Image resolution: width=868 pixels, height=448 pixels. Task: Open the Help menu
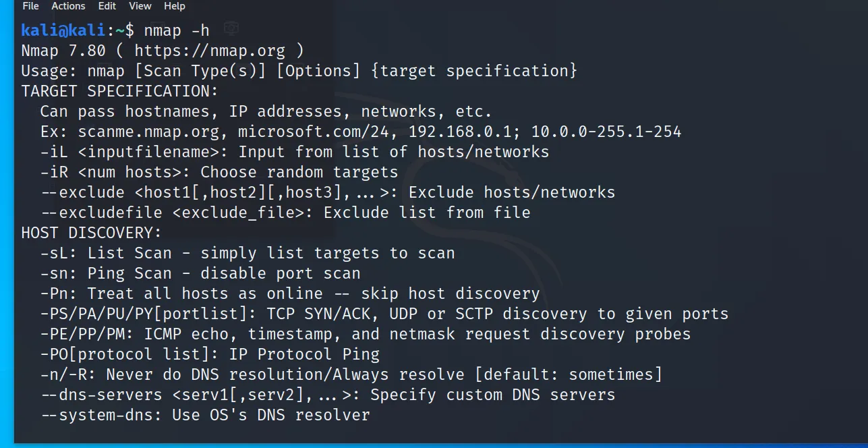(174, 6)
